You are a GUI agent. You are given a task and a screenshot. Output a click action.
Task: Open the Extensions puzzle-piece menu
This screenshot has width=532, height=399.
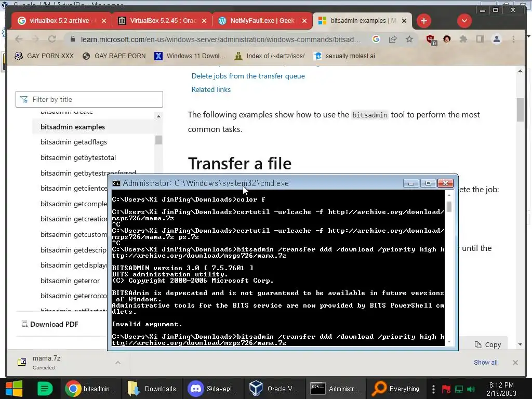pos(463,39)
